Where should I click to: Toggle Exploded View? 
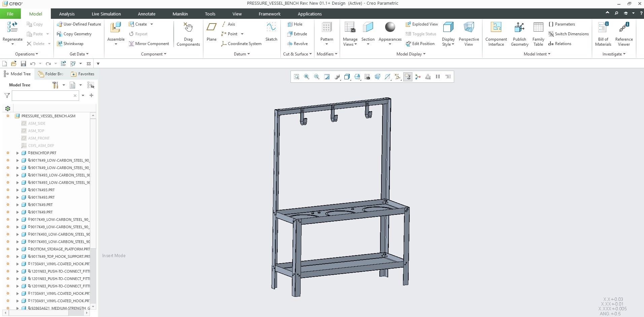pos(422,24)
